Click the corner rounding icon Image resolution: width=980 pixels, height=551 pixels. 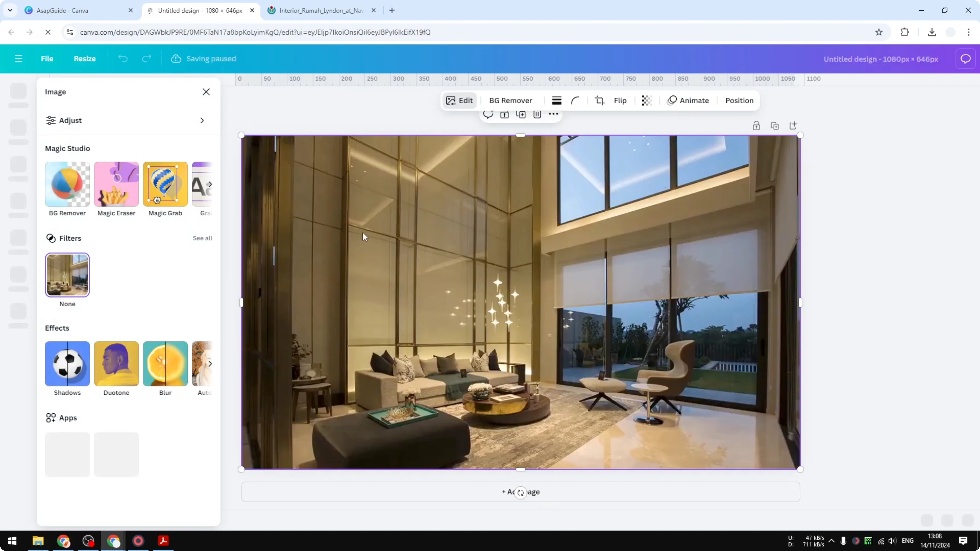tap(575, 100)
